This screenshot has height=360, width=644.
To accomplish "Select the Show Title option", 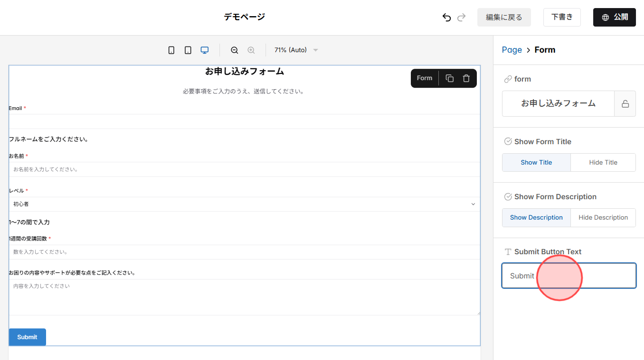I will pos(536,162).
